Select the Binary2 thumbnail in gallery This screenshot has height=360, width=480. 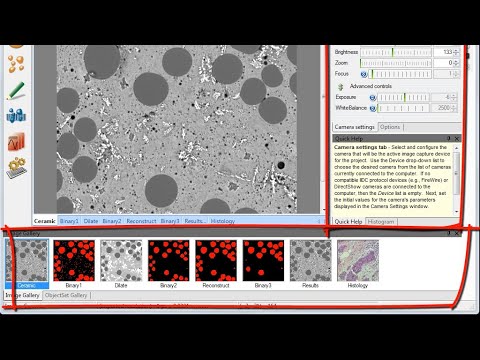coord(169,264)
